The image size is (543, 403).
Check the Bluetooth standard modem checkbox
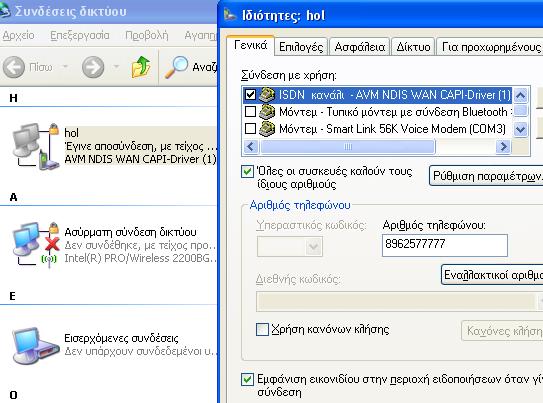[250, 111]
